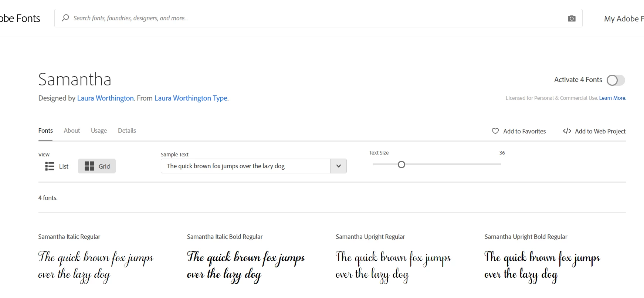Click the heart favorites icon
The width and height of the screenshot is (644, 298).
coord(495,131)
